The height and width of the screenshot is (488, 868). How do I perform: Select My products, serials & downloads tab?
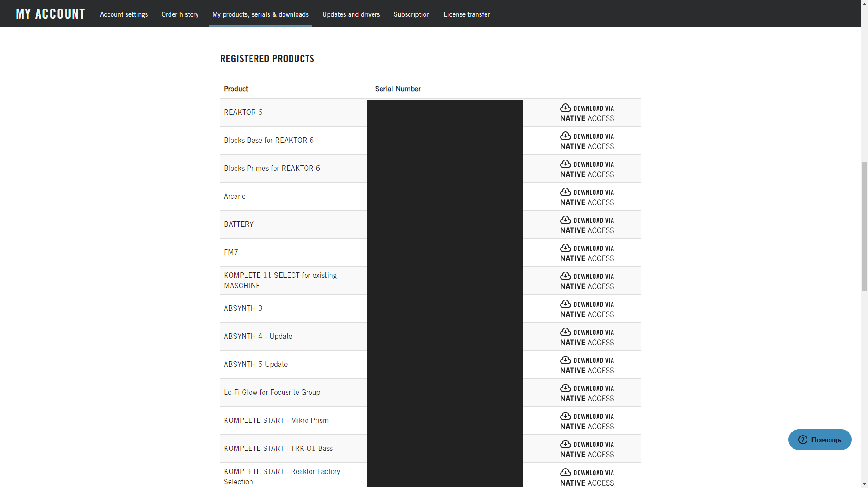tap(260, 14)
